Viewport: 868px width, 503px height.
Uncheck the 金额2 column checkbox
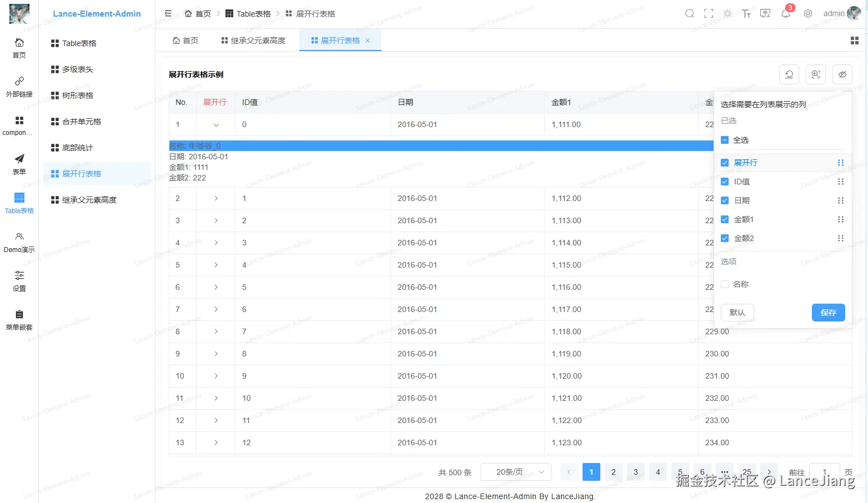tap(724, 238)
